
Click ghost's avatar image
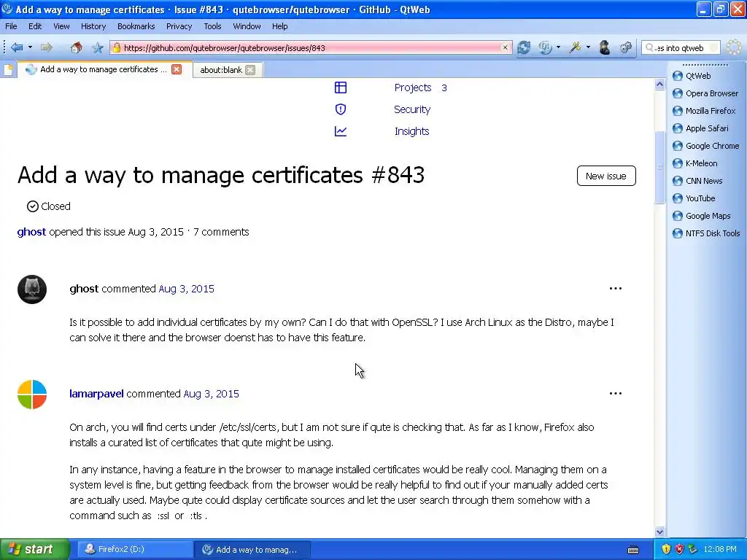click(32, 289)
